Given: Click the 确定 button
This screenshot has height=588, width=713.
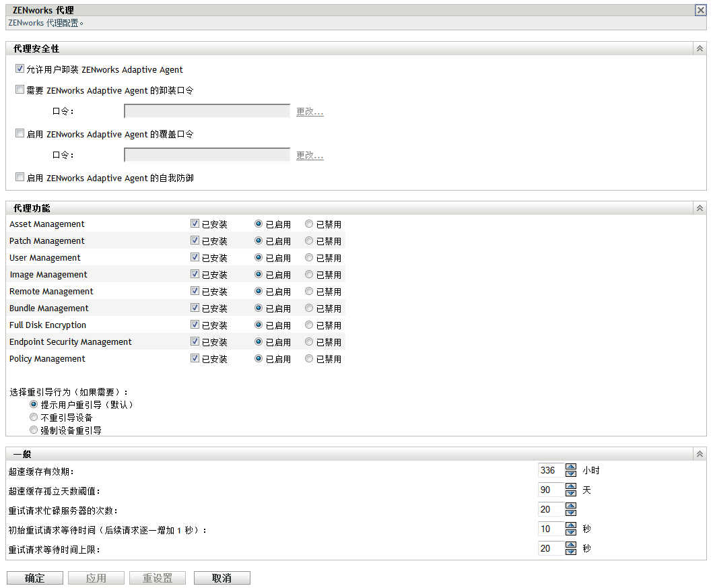Looking at the screenshot, I should click(34, 578).
